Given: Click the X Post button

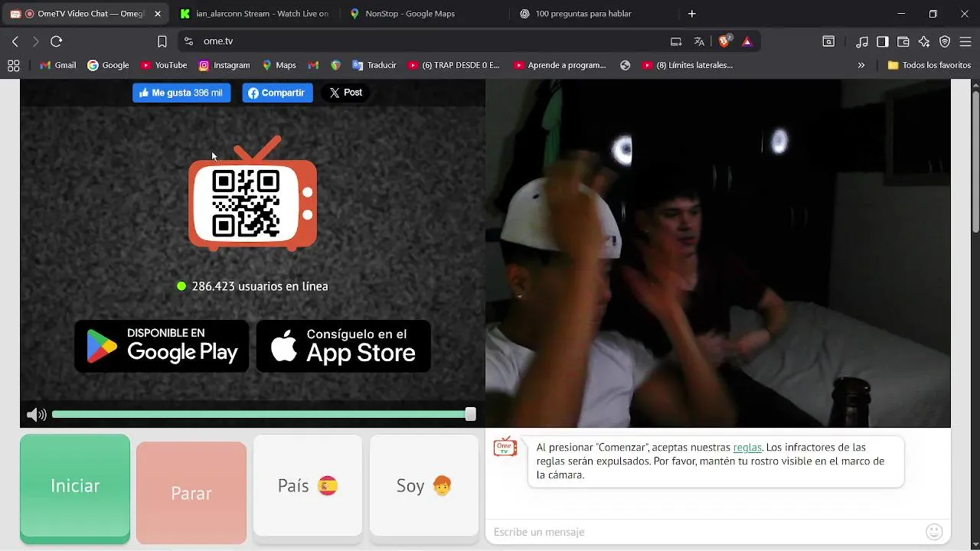Looking at the screenshot, I should (x=346, y=93).
